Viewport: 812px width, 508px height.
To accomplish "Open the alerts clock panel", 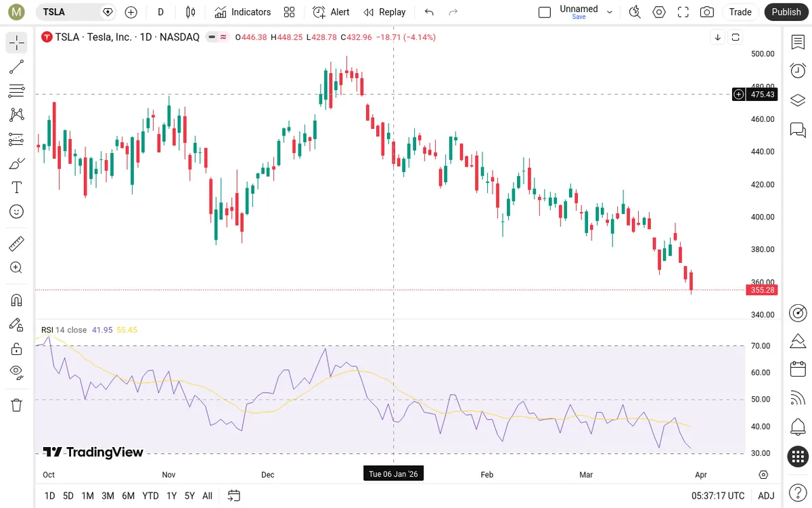I will pyautogui.click(x=798, y=70).
